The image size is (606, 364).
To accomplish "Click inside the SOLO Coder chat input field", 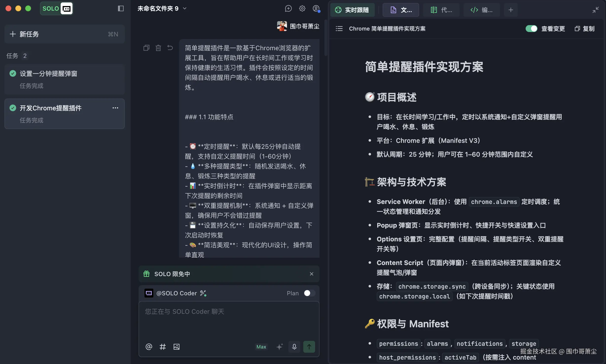I will point(229,318).
